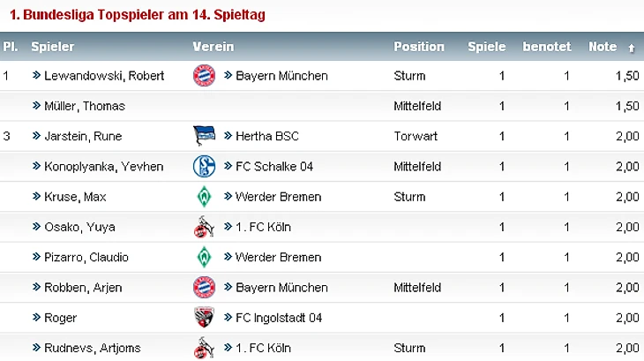Open FC Ingolstadt 04 club link
The width and height of the screenshot is (644, 361).
pyautogui.click(x=279, y=318)
